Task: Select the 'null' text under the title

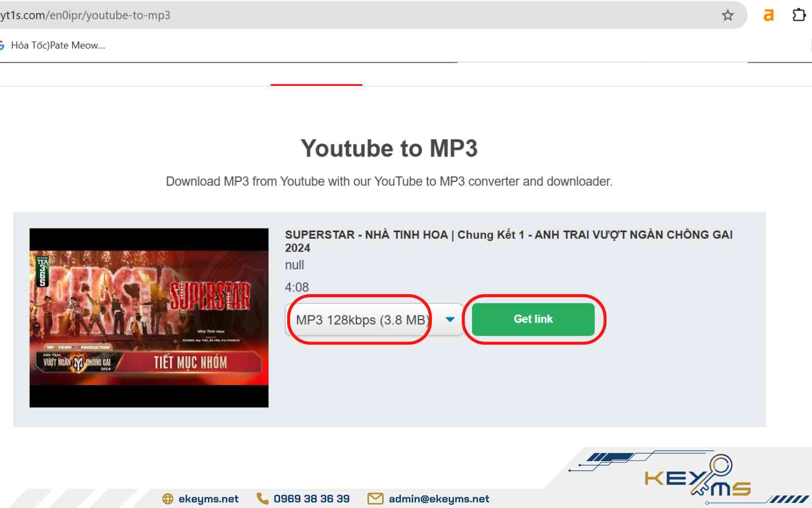Action: coord(294,265)
